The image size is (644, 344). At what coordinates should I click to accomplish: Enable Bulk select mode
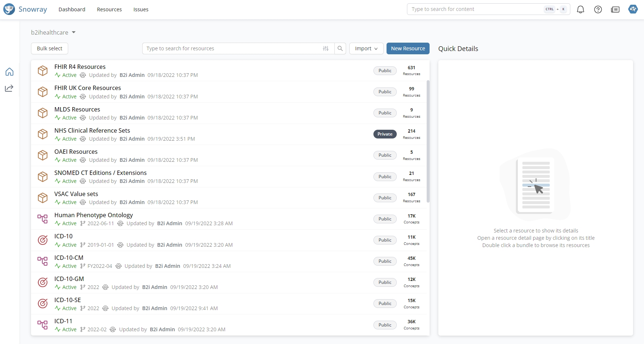coord(50,48)
